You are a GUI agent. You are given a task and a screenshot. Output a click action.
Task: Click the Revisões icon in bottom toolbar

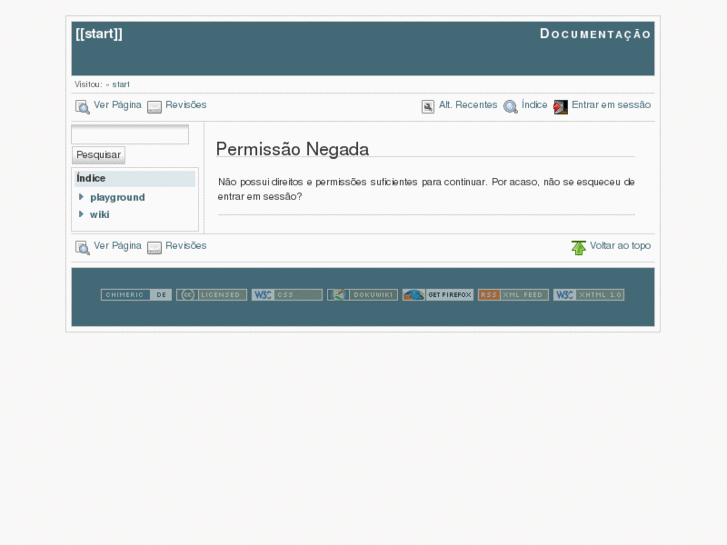pyautogui.click(x=154, y=248)
